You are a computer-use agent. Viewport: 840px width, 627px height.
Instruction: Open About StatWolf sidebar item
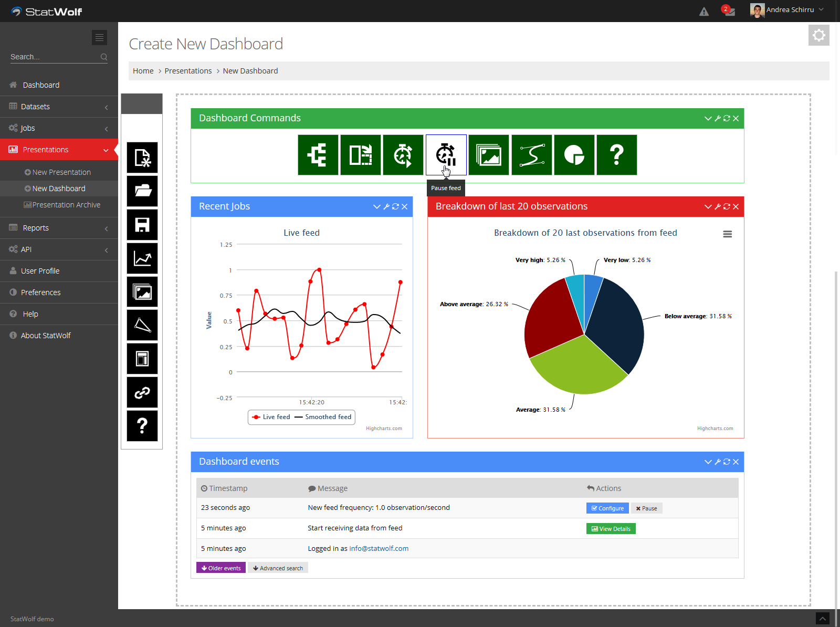coord(59,336)
